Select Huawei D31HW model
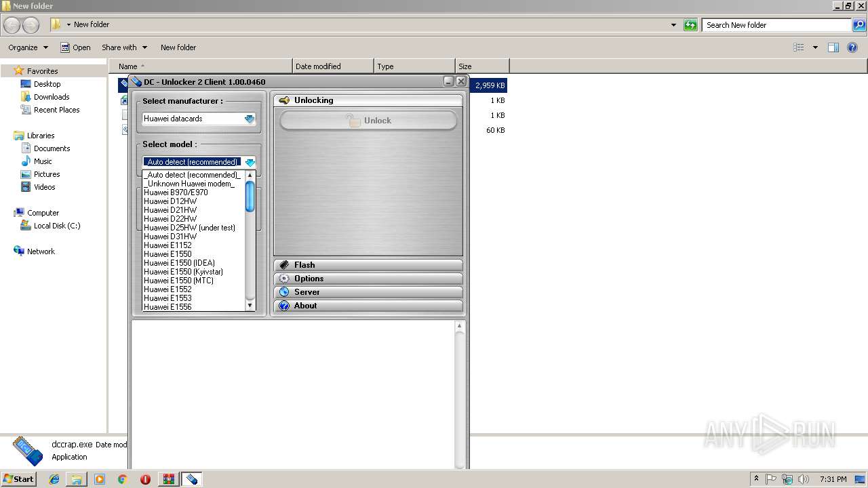This screenshot has width=868, height=488. tap(193, 237)
